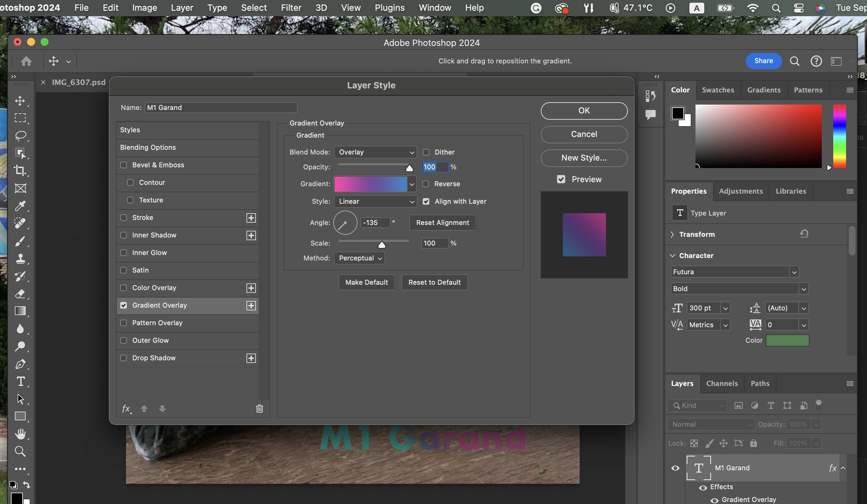Add another Stroke effect with plus icon
The image size is (867, 504).
[x=251, y=218]
